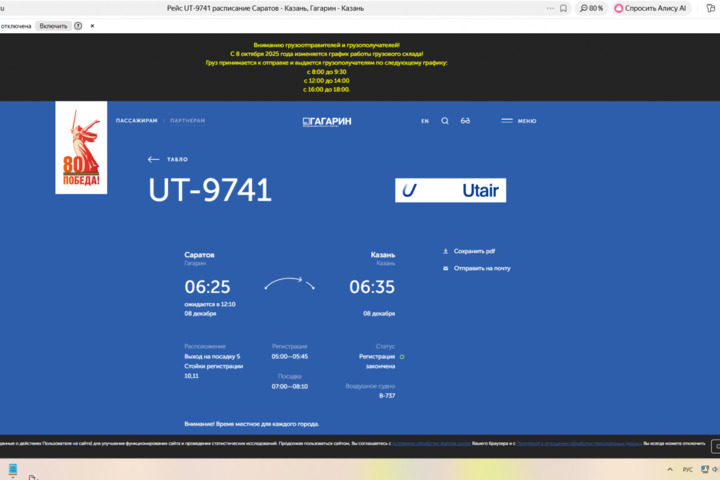Click the РУС keyboard language indicator in taskbar

[687, 469]
